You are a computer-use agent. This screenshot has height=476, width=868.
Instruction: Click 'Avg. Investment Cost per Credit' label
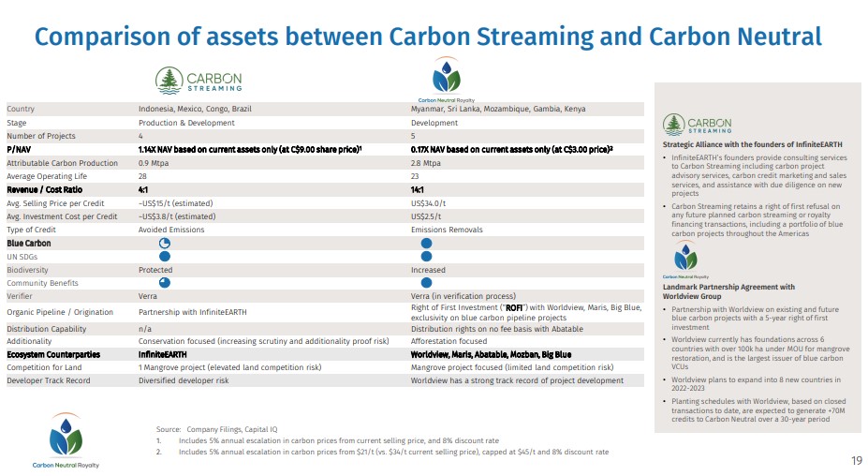click(62, 216)
